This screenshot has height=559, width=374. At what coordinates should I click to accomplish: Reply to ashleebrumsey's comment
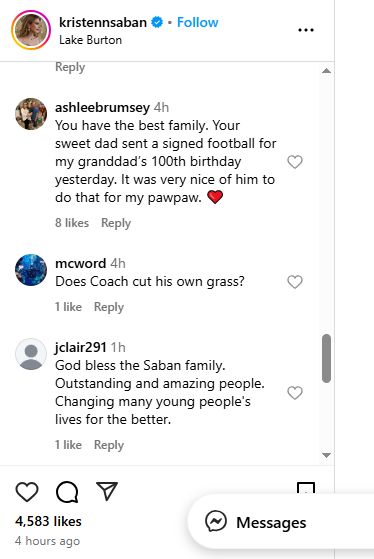click(x=116, y=223)
